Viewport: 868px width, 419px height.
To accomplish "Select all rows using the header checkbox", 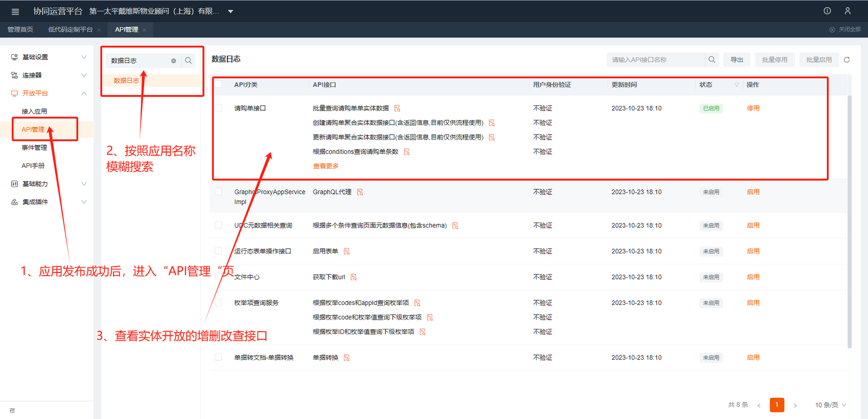I will [219, 85].
